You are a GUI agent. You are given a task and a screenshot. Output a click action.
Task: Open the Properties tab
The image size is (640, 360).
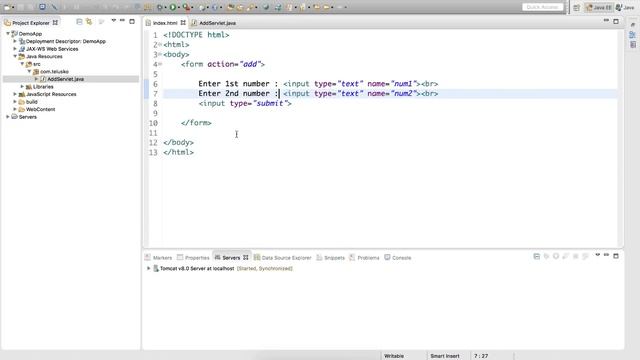pos(193,258)
